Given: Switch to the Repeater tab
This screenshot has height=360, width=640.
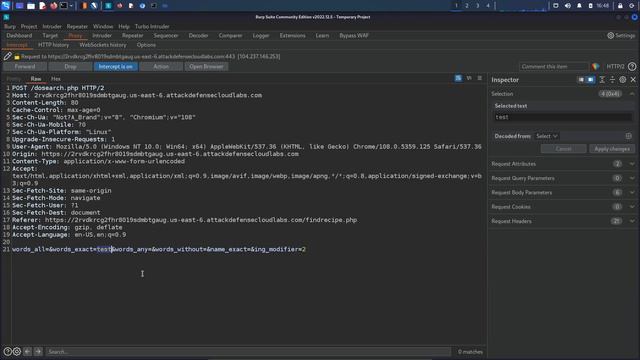Looking at the screenshot, I should 133,36.
